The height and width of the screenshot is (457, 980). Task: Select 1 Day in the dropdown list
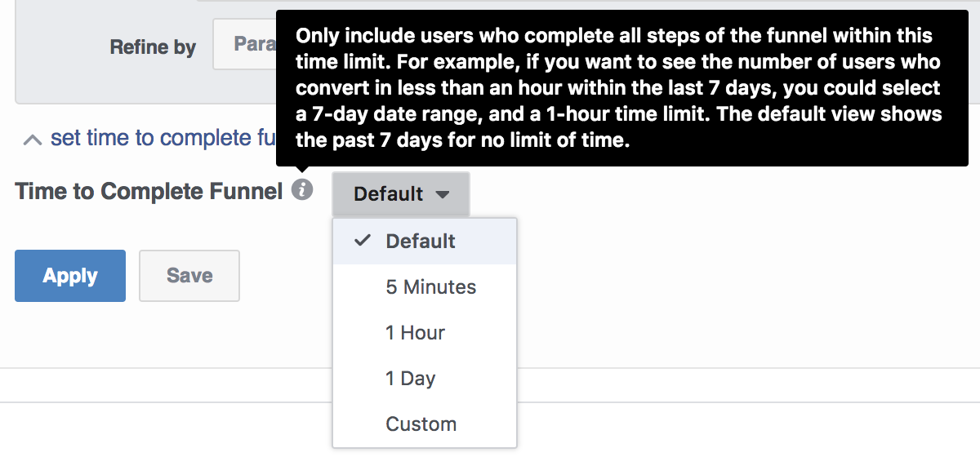pyautogui.click(x=425, y=379)
